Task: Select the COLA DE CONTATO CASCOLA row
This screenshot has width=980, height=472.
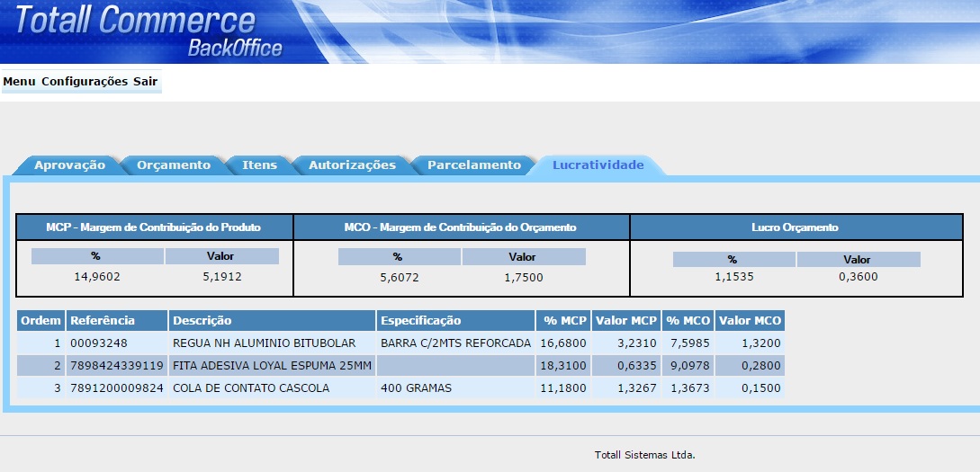Action: tap(251, 388)
